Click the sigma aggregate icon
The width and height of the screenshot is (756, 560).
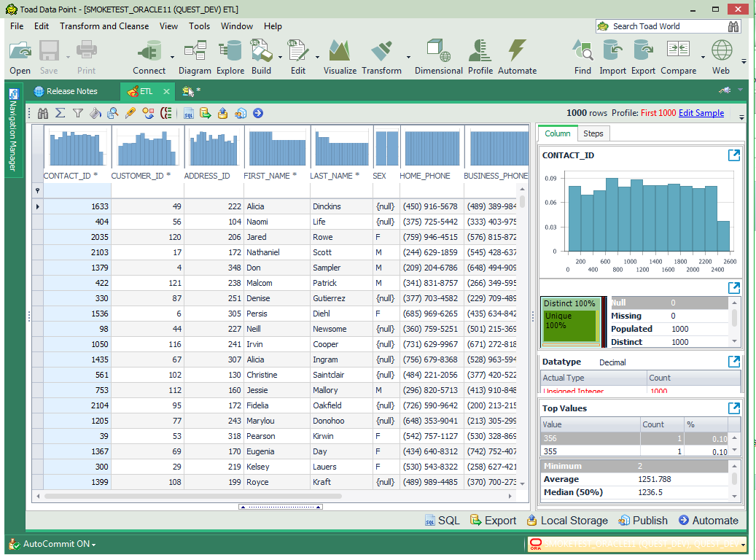[61, 113]
